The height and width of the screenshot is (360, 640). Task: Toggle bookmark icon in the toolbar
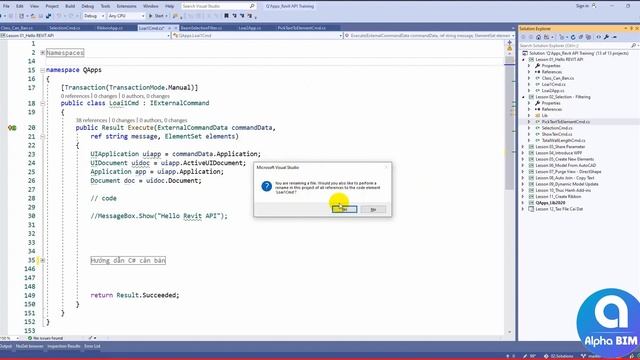click(x=226, y=16)
